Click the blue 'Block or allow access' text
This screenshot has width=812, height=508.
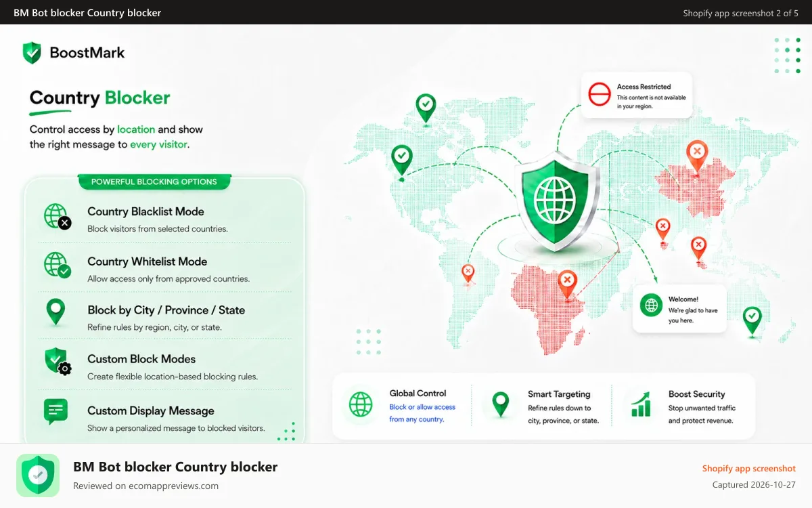422,407
